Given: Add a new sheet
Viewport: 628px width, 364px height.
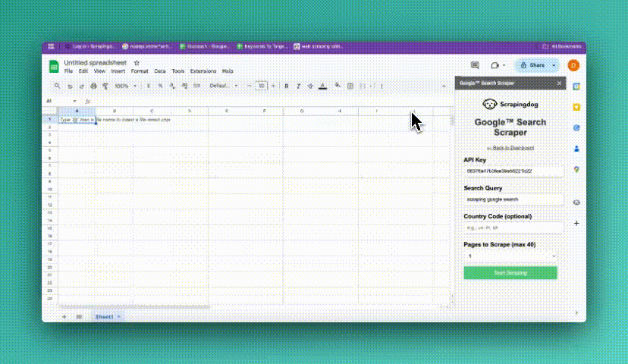Looking at the screenshot, I should point(64,317).
